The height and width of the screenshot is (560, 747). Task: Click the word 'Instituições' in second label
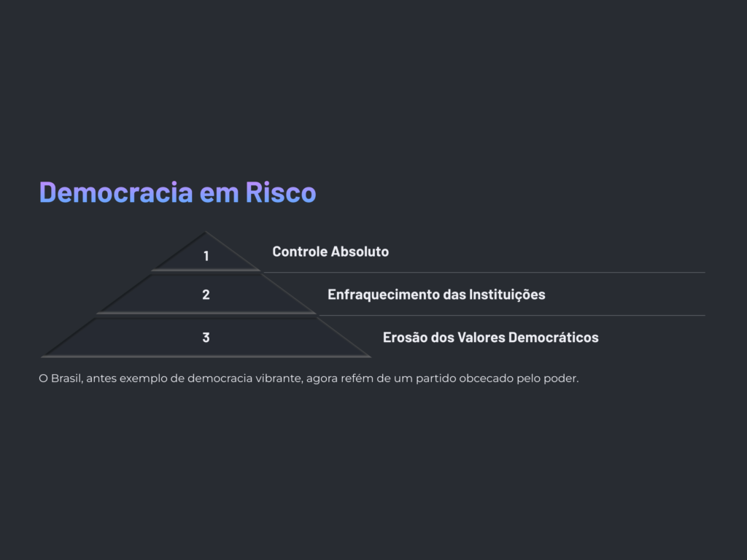(507, 295)
